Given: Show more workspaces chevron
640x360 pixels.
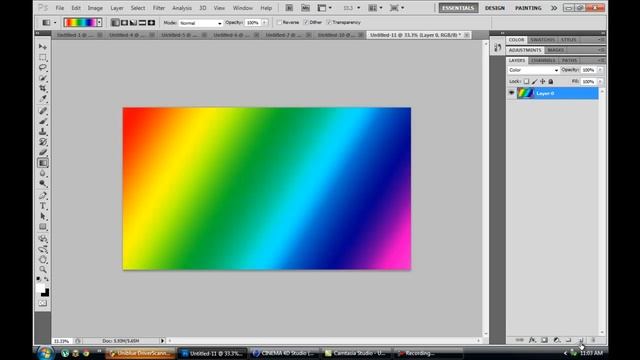Looking at the screenshot, I should 554,8.
